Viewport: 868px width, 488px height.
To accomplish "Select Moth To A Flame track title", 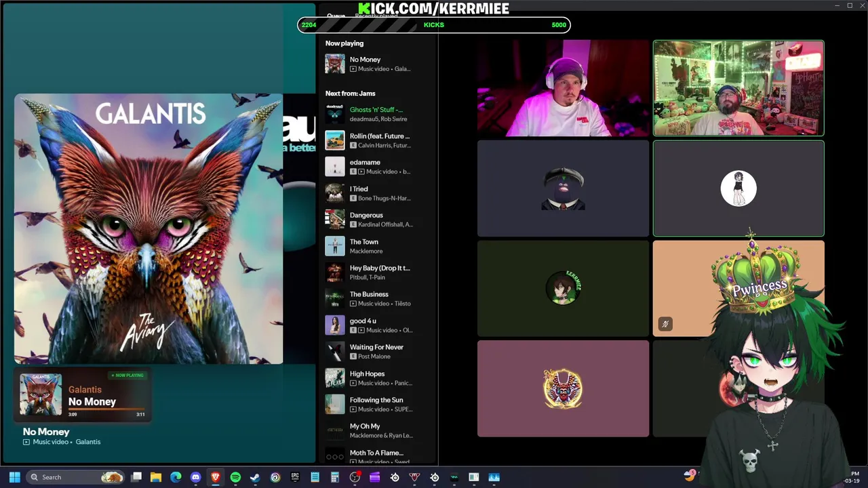I will pos(376,453).
